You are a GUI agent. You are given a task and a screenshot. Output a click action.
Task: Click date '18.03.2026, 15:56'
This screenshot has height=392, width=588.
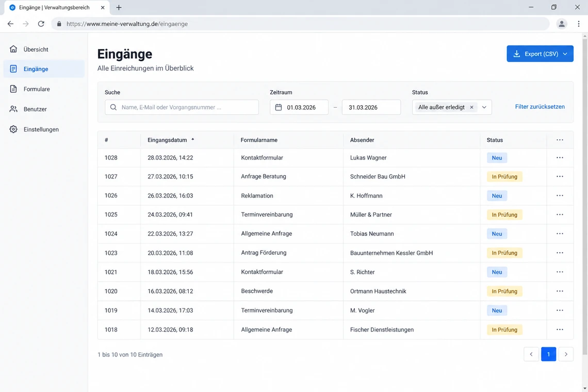pyautogui.click(x=170, y=272)
